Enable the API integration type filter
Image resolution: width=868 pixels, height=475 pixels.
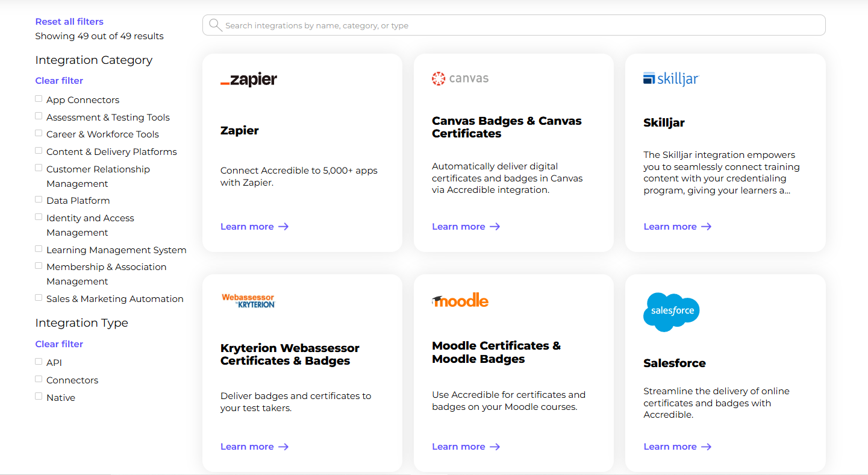(39, 361)
